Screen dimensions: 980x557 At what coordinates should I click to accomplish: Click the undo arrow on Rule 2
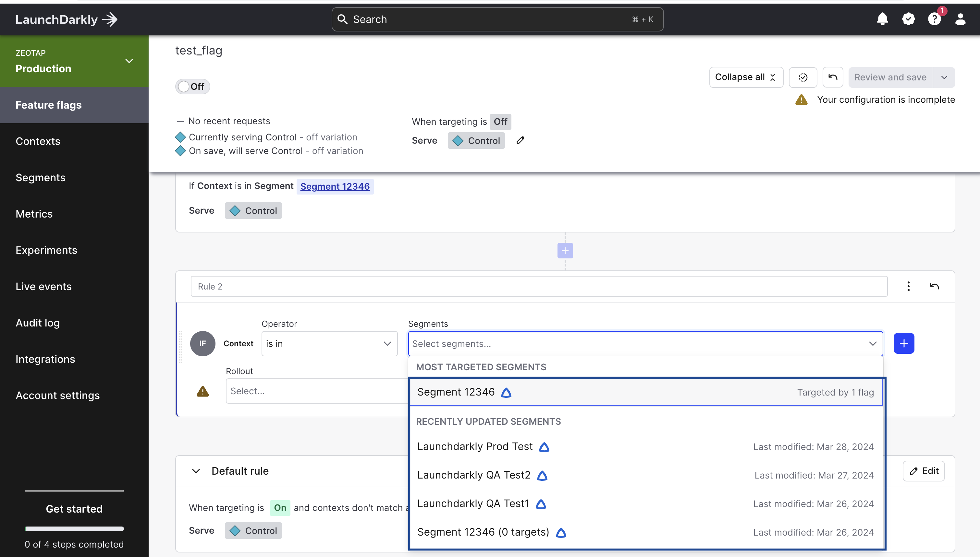point(935,286)
